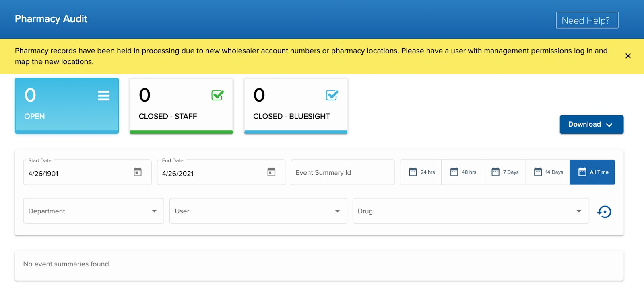Expand the Department dropdown
Screen dimensions: 644x299
pos(93,211)
